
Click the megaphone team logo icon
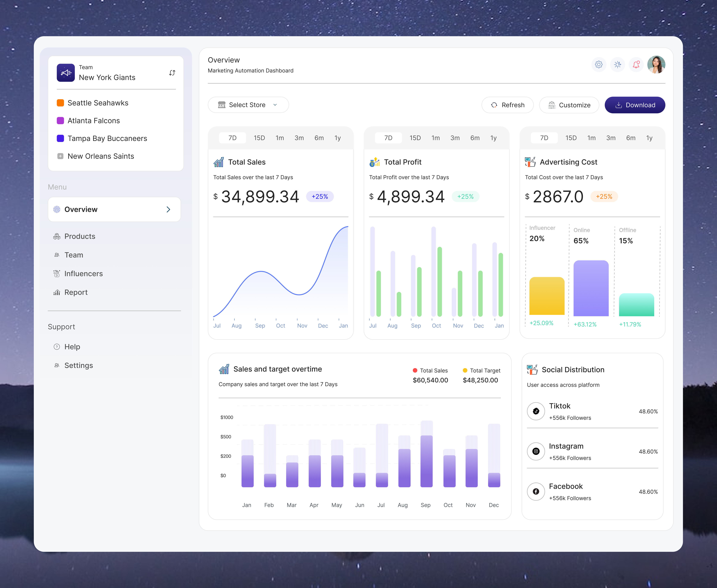click(66, 73)
